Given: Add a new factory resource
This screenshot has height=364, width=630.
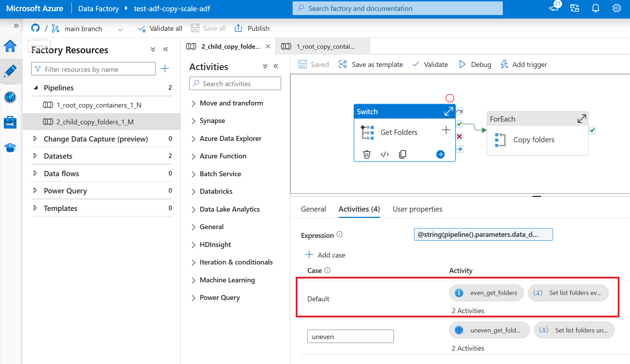Looking at the screenshot, I should 165,69.
